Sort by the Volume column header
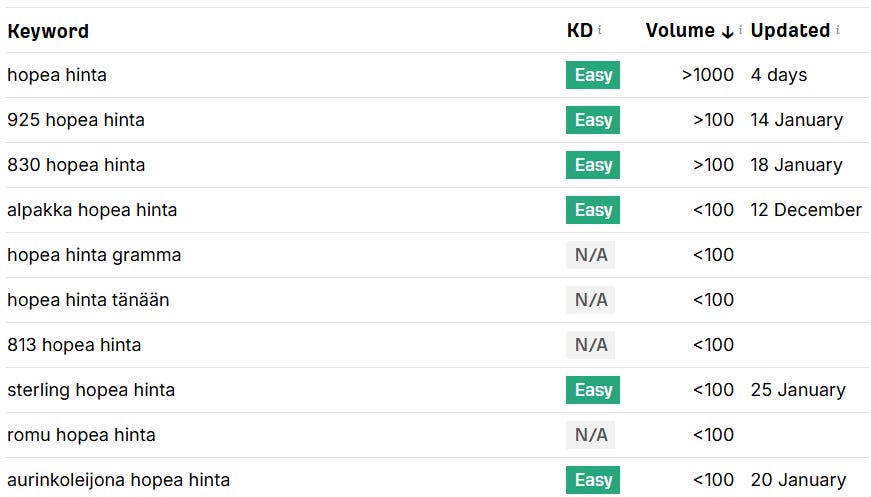 point(680,31)
